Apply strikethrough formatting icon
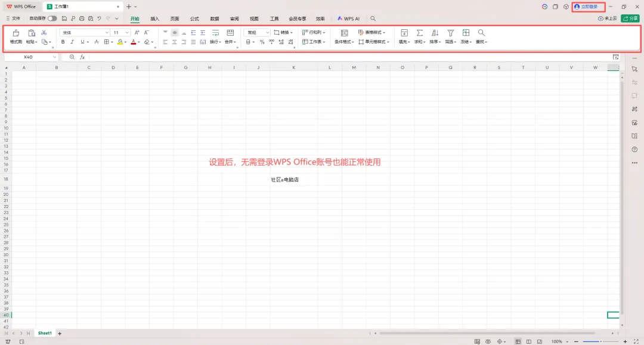The width and height of the screenshot is (644, 345). coord(97,42)
